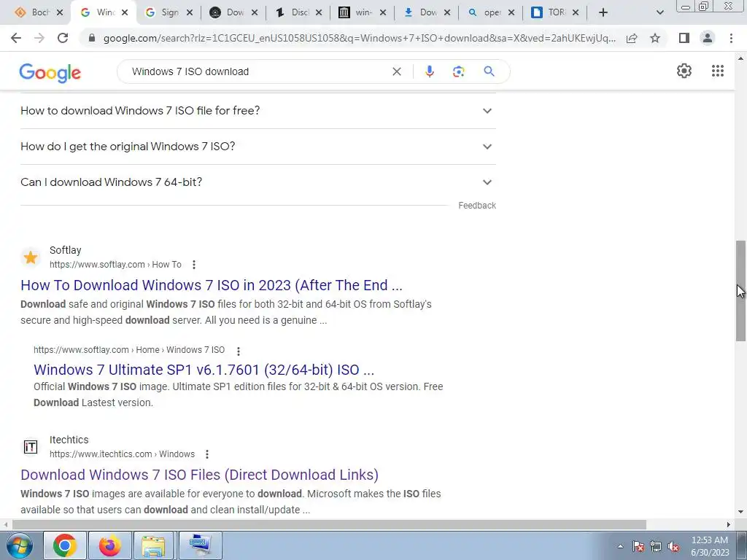Click the Softlay star favicon
Image resolution: width=747 pixels, height=560 pixels.
31,257
